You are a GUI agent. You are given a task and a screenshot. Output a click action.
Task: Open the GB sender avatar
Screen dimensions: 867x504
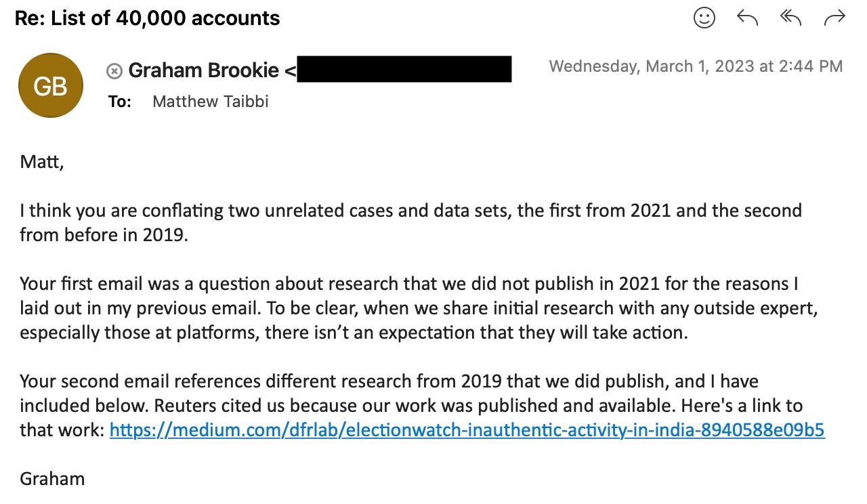51,85
